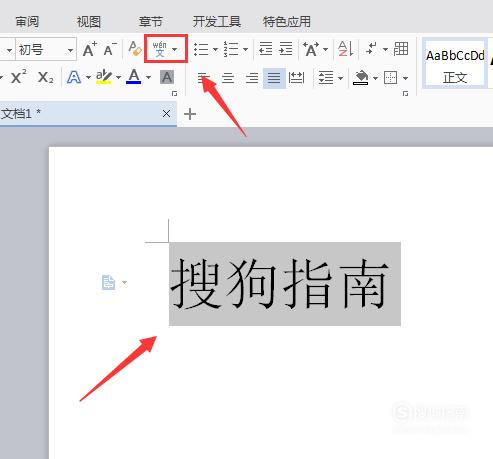Open the highlight color dropdown arrow
The image size is (493, 459).
click(118, 78)
